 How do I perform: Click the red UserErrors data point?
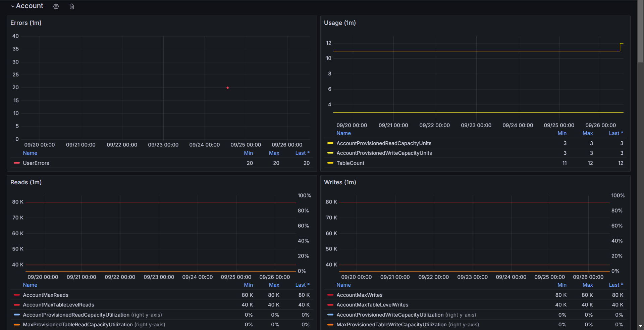tap(227, 88)
